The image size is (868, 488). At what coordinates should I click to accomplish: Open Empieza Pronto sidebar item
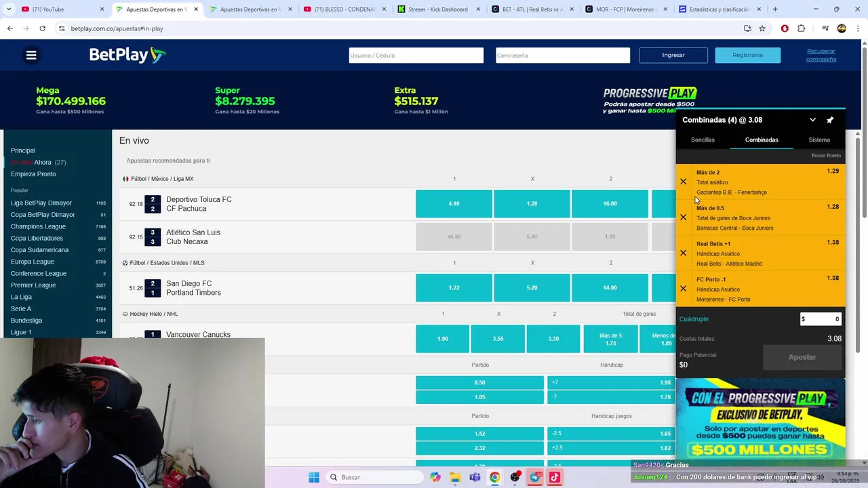click(33, 174)
